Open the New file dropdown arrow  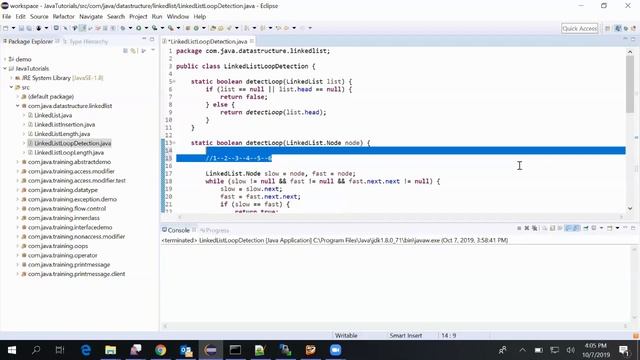point(13,28)
